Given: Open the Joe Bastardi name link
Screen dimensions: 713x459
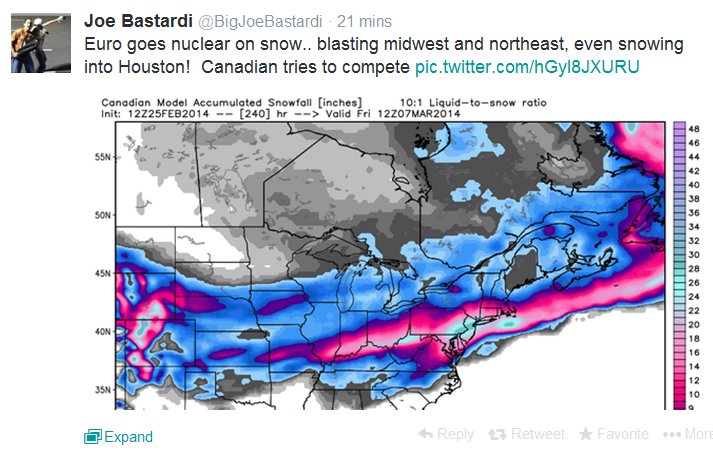Looking at the screenshot, I should click(139, 21).
